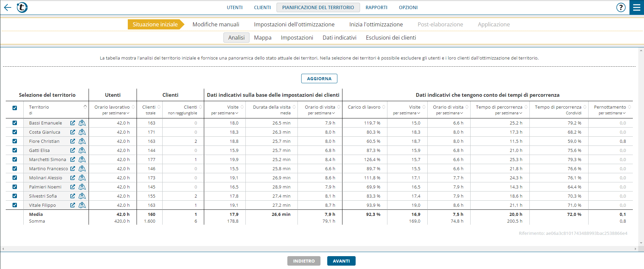Click vertical scrollbar down arrow

[641, 243]
